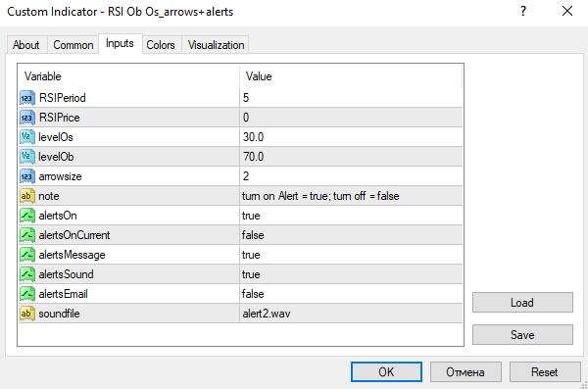Select the double-type icon next to levelOb
The height and width of the screenshot is (389, 588).
27,157
